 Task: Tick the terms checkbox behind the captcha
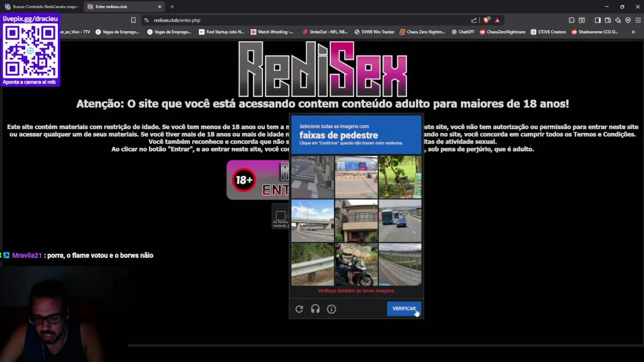tap(280, 215)
